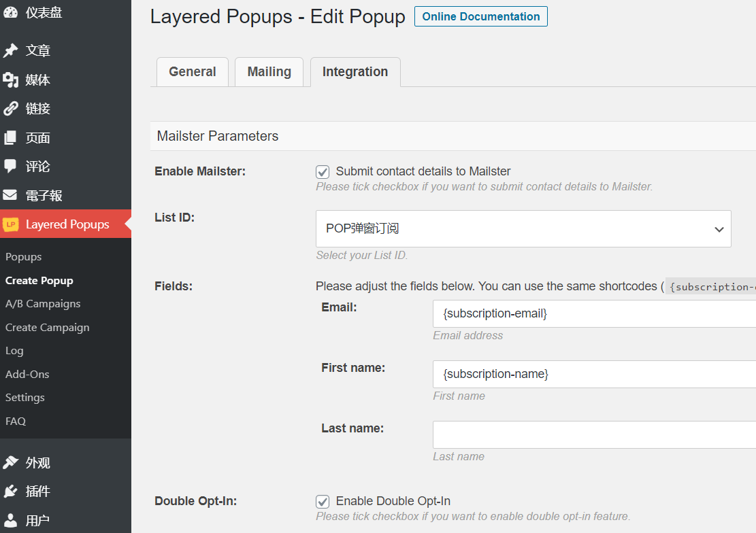Viewport: 756px width, 533px height.
Task: Click the envelope icon 電子報
Action: [11, 195]
